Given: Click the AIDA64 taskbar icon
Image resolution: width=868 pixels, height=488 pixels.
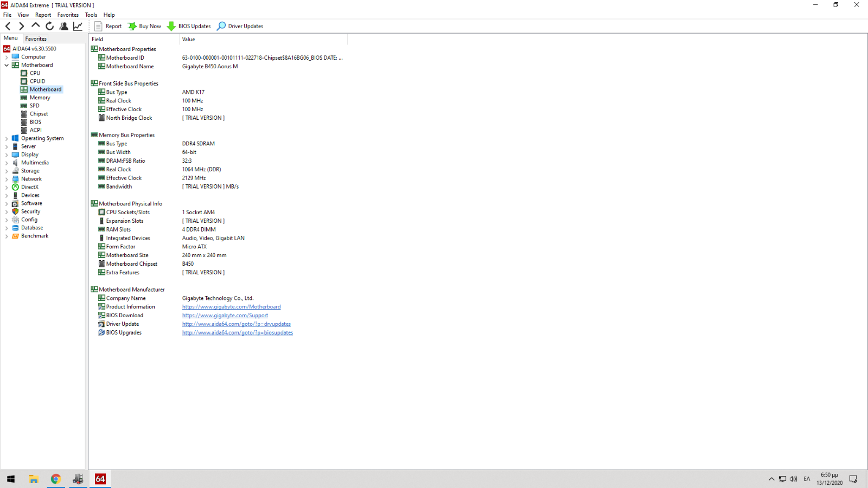Looking at the screenshot, I should click(100, 479).
